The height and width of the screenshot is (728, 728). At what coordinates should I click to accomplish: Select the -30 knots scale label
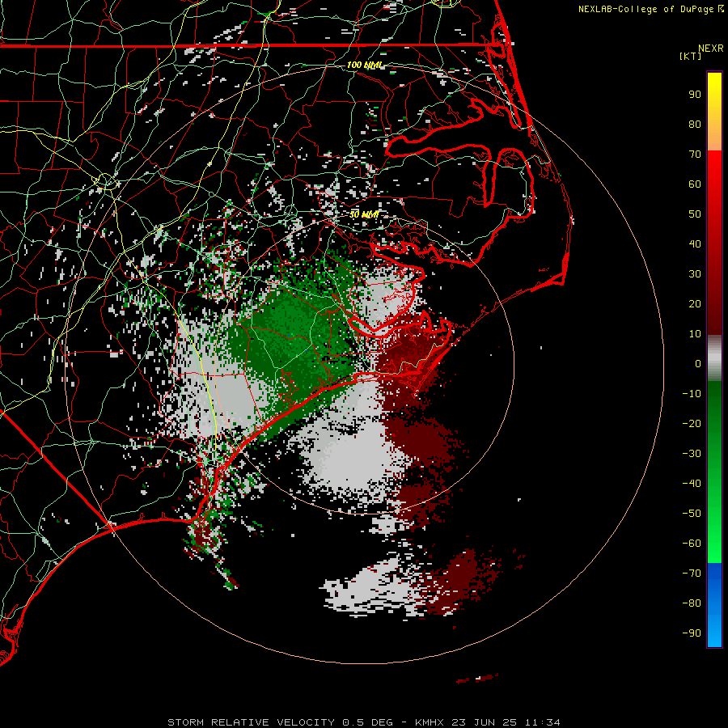(x=692, y=454)
